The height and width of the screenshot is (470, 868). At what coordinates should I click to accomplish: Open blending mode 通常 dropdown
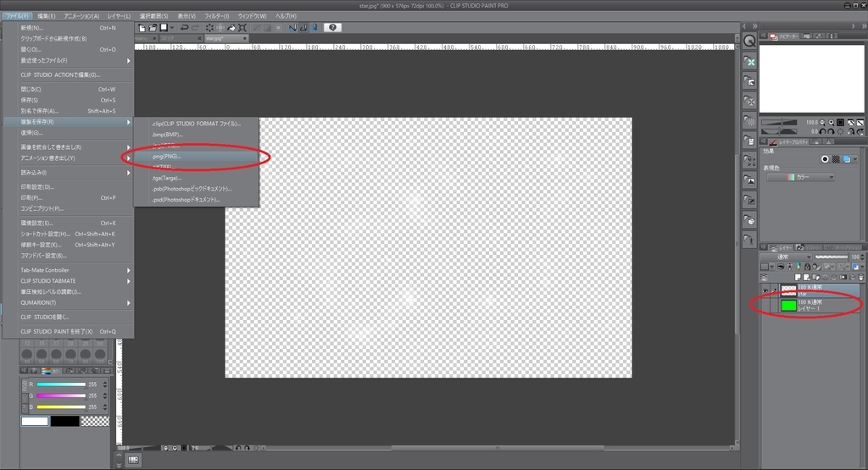coord(786,257)
